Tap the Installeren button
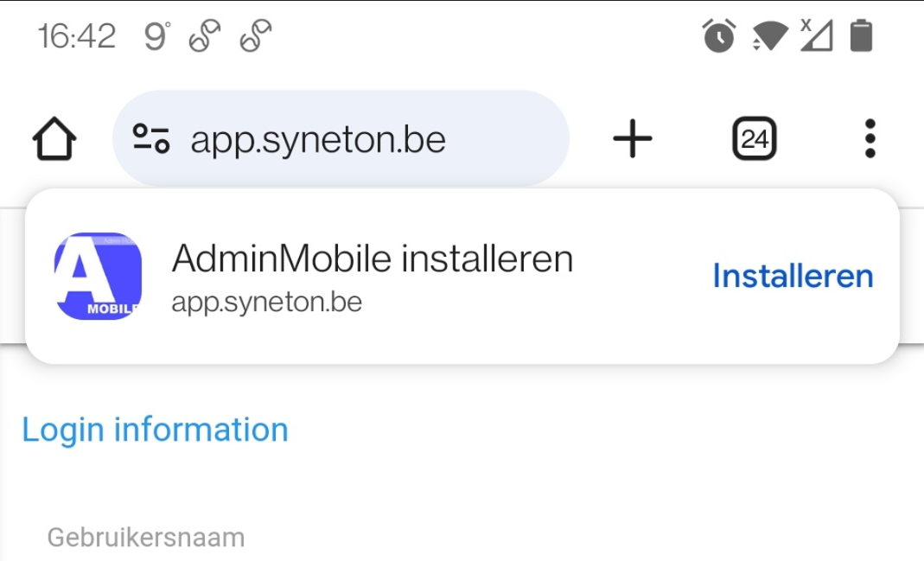 click(x=793, y=276)
